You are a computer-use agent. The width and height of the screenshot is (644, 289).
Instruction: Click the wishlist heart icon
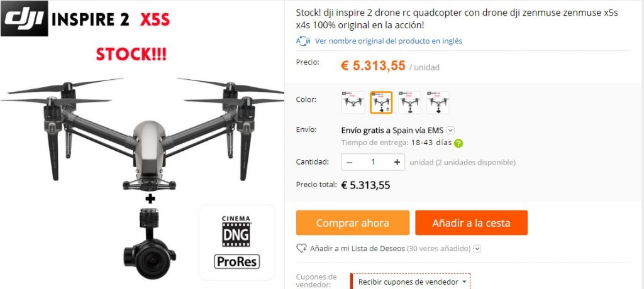pyautogui.click(x=301, y=248)
